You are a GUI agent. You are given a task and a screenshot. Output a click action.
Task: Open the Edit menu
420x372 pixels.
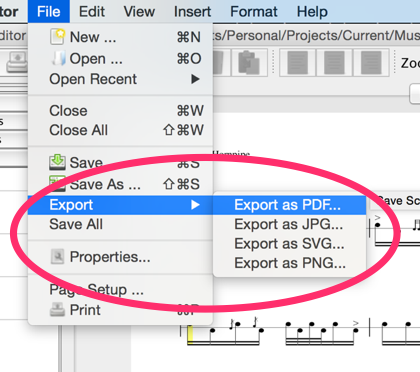click(92, 12)
